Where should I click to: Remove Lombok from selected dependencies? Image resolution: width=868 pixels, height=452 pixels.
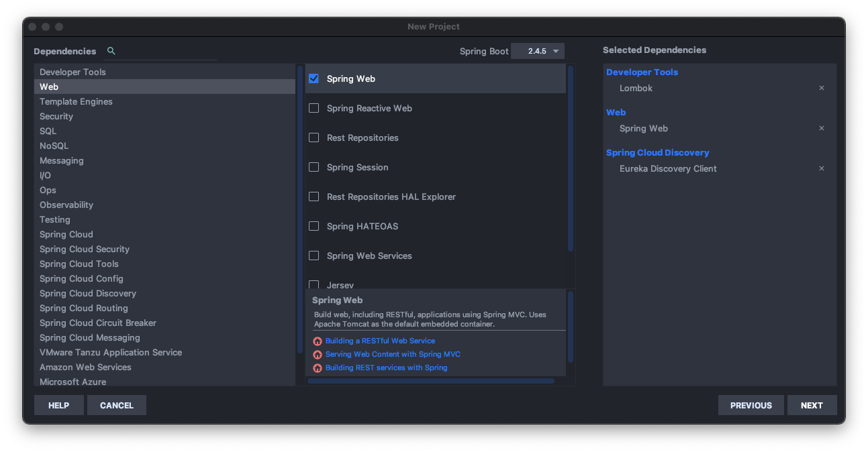click(821, 88)
